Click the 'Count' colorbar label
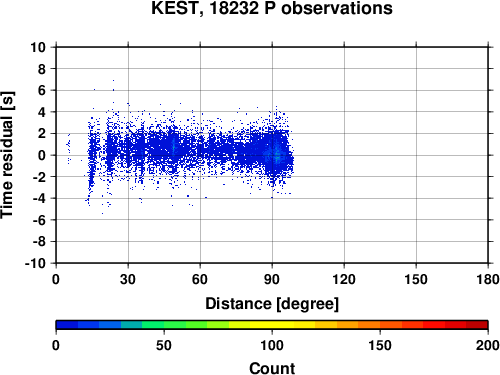Image resolution: width=500 pixels, height=375 pixels. click(272, 368)
